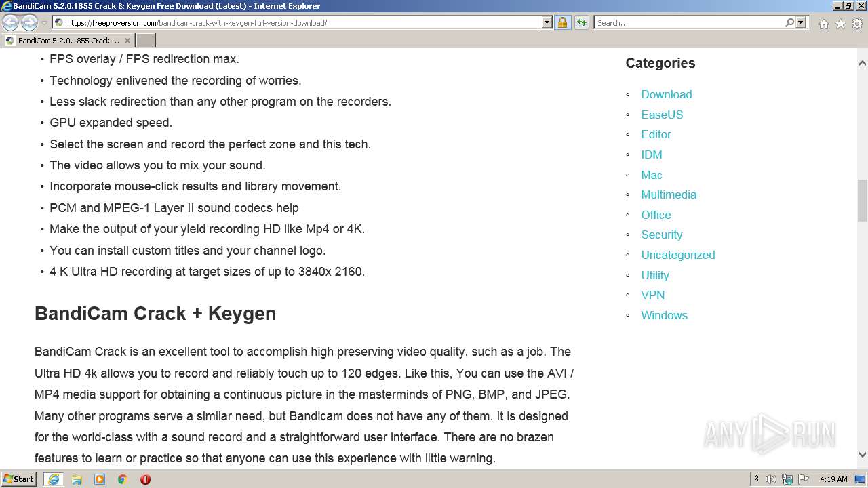Viewport: 868px width, 488px height.
Task: Click the page favicon in address bar
Action: (x=59, y=23)
